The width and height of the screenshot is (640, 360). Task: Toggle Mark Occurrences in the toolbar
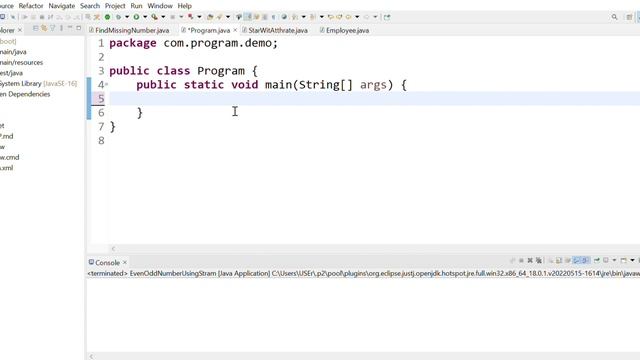[x=247, y=17]
